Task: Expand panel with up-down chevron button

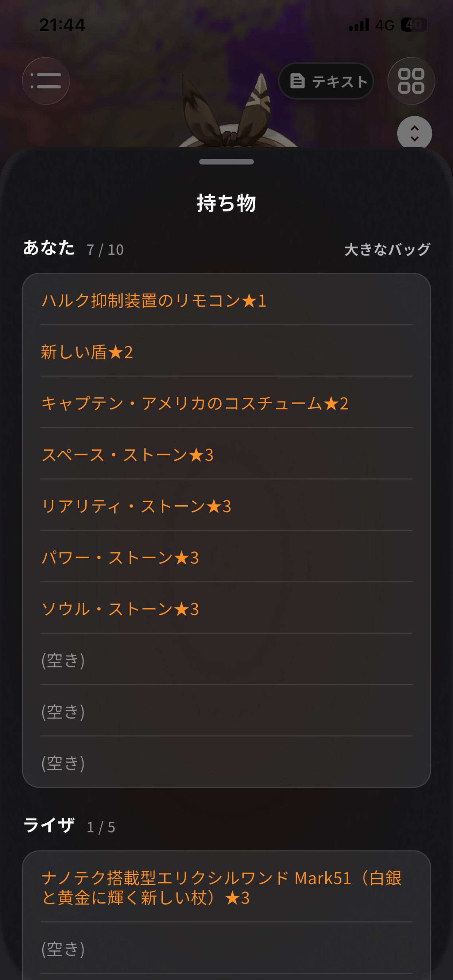Action: [x=415, y=133]
